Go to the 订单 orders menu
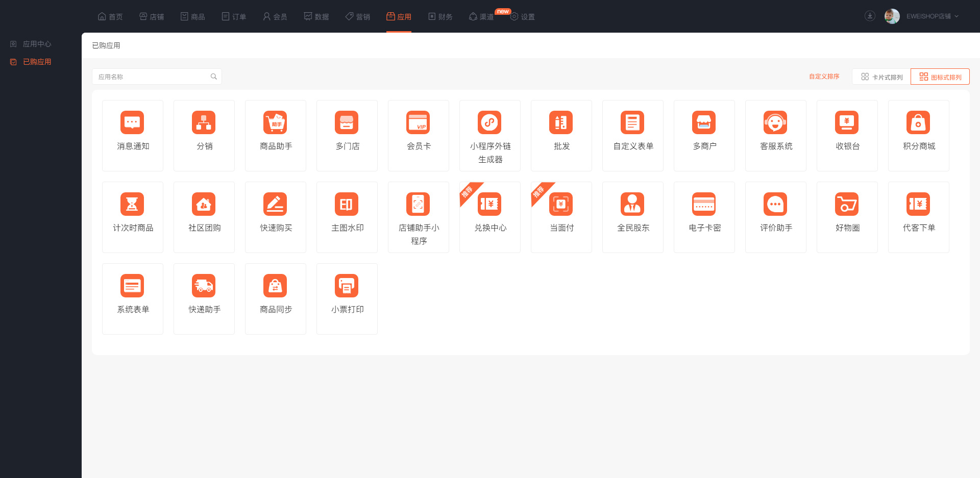This screenshot has height=478, width=980. tap(234, 17)
